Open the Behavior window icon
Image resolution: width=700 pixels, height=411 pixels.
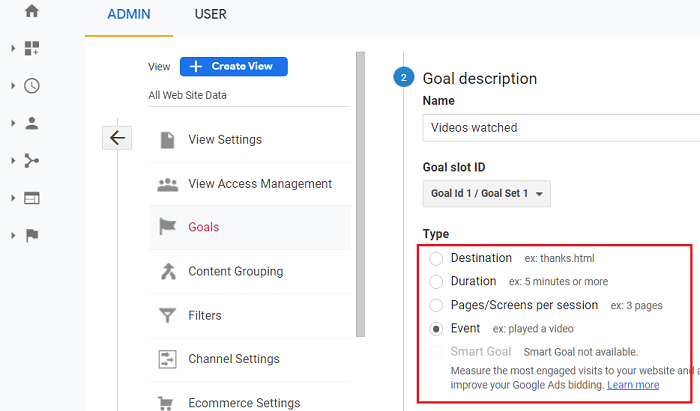coord(32,198)
